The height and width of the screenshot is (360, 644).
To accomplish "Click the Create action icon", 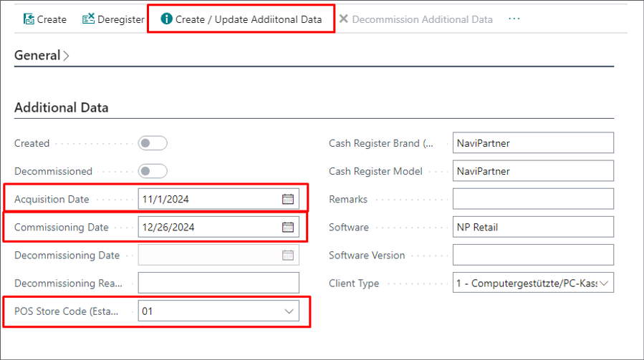I will 29,19.
